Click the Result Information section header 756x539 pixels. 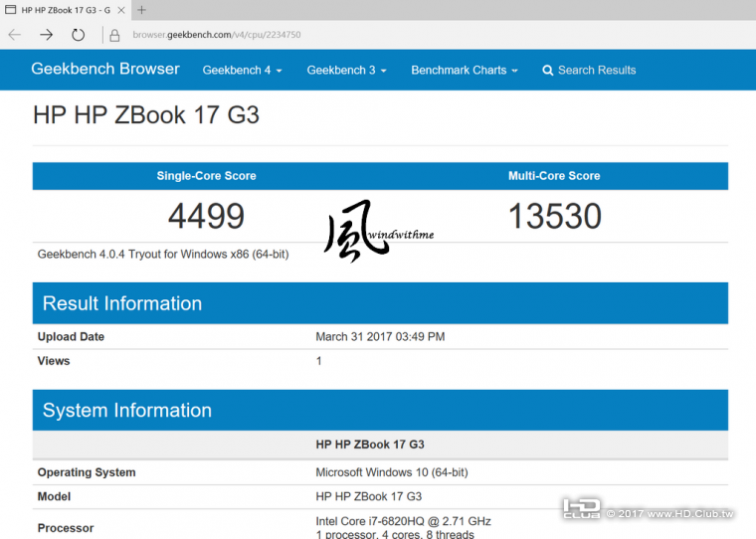pyautogui.click(x=380, y=303)
